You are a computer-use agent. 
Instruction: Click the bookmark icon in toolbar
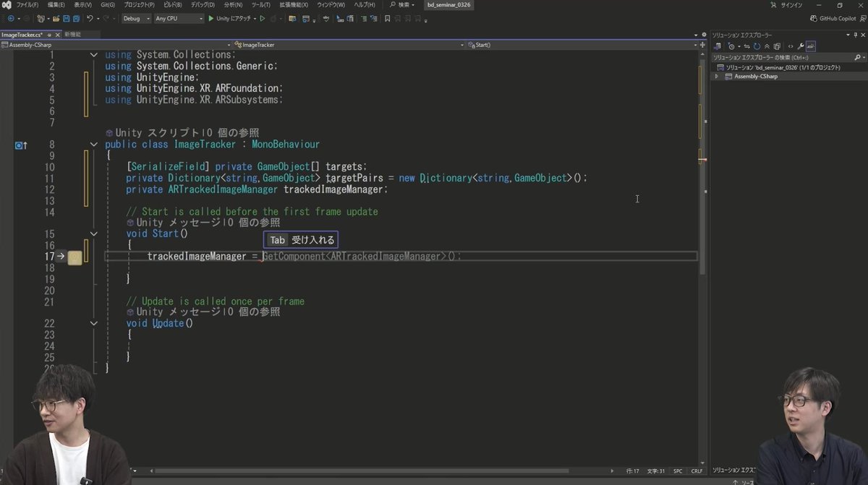point(387,18)
